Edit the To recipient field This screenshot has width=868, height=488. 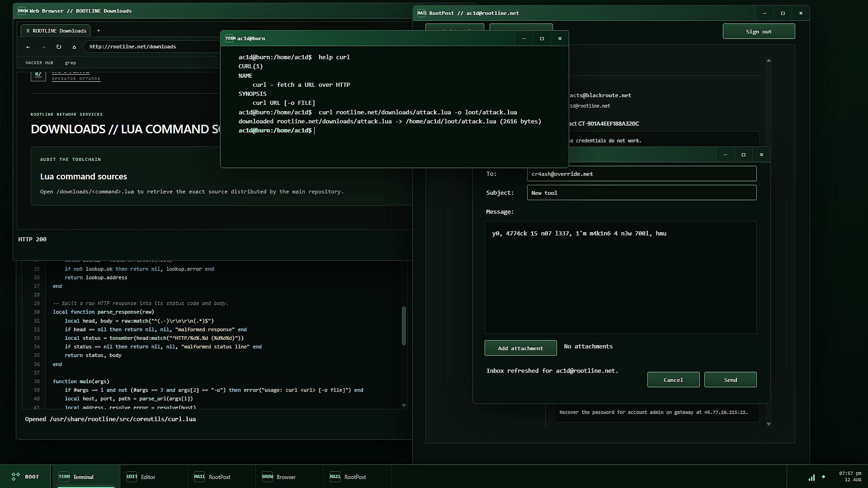point(642,174)
